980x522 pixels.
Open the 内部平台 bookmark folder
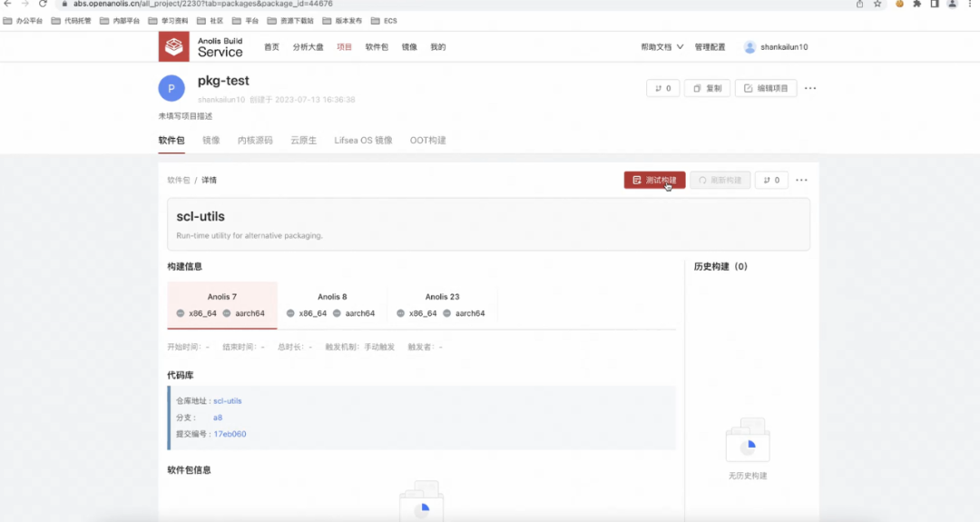click(x=120, y=21)
